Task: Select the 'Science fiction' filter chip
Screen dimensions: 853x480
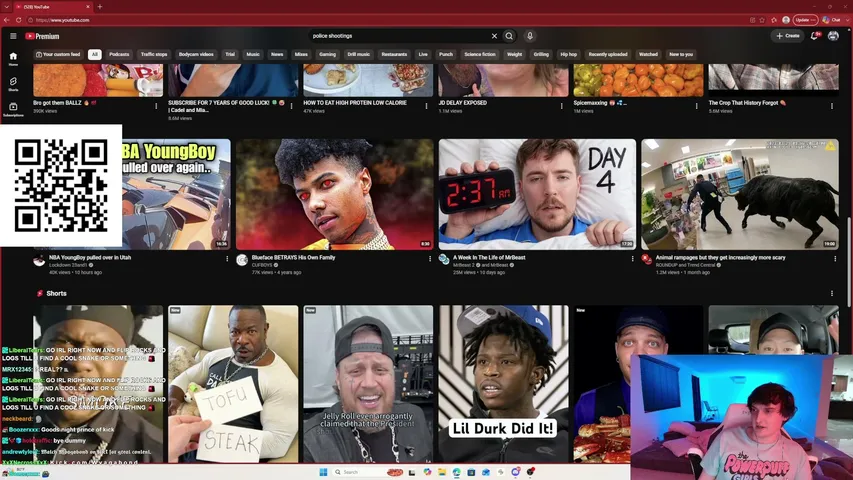Action: tap(480, 54)
